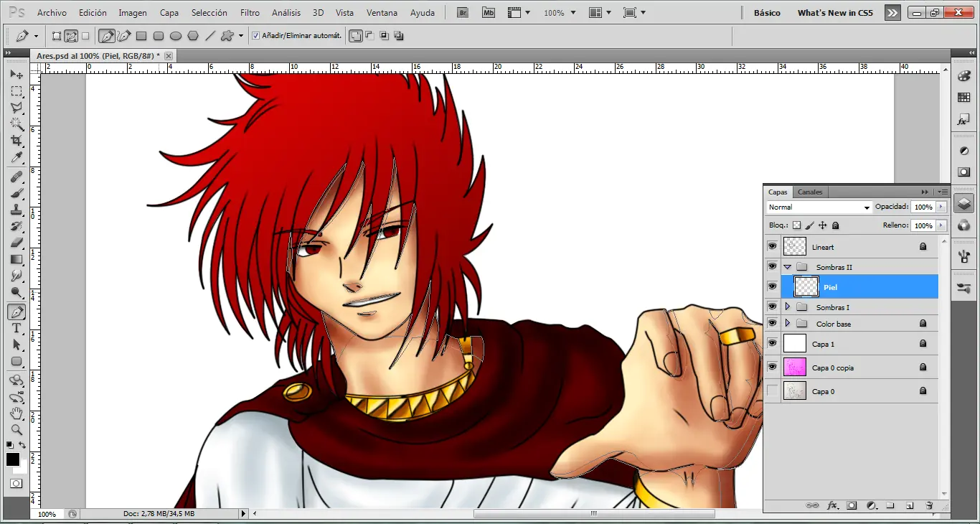This screenshot has height=524, width=980.
Task: Swap foreground and background colors
Action: pos(22,446)
